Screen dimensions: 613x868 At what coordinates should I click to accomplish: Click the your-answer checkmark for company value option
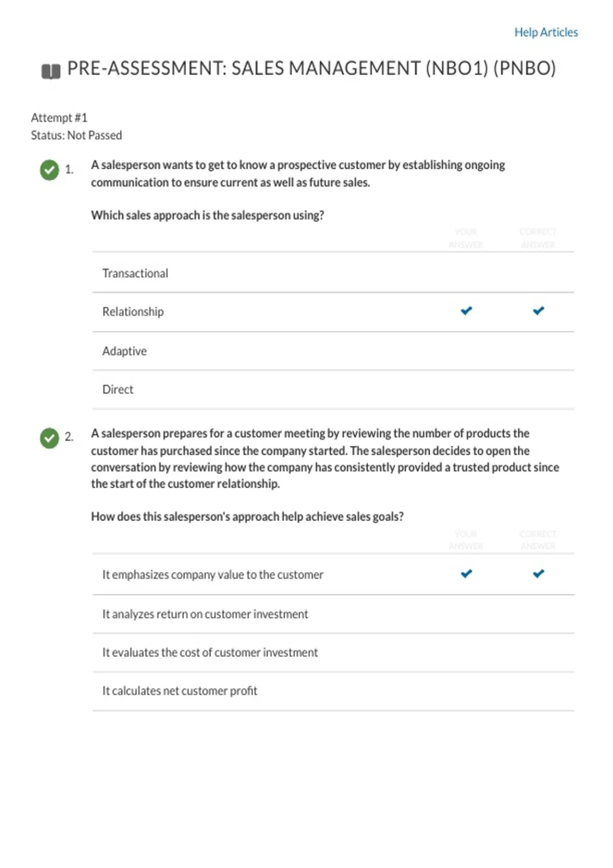(x=466, y=573)
